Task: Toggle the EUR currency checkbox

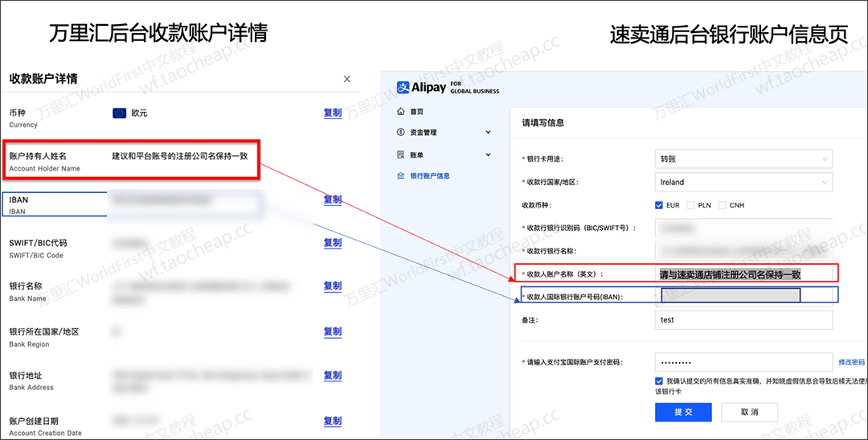Action: point(659,205)
